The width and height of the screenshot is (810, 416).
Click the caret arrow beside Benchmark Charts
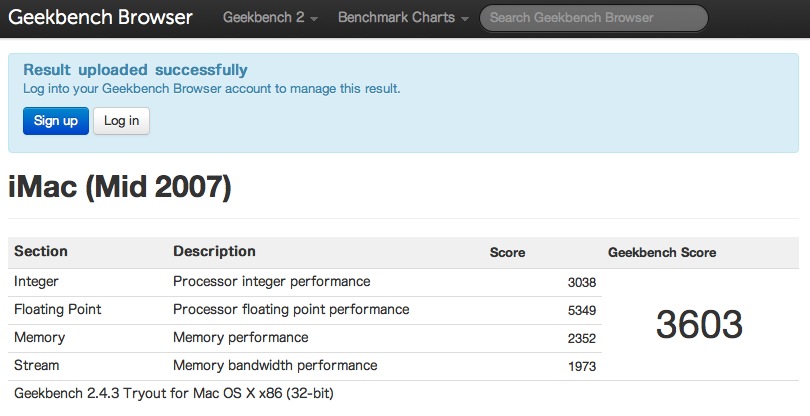click(465, 19)
